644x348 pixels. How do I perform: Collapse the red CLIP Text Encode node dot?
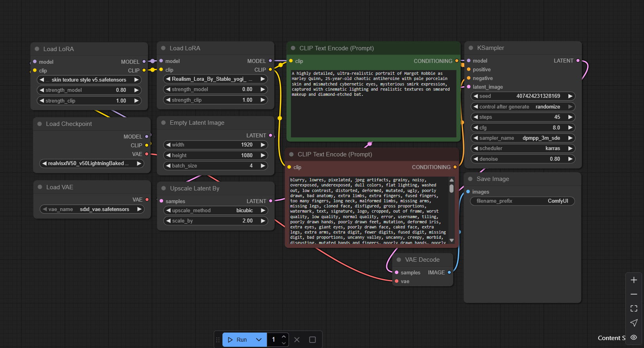click(291, 154)
